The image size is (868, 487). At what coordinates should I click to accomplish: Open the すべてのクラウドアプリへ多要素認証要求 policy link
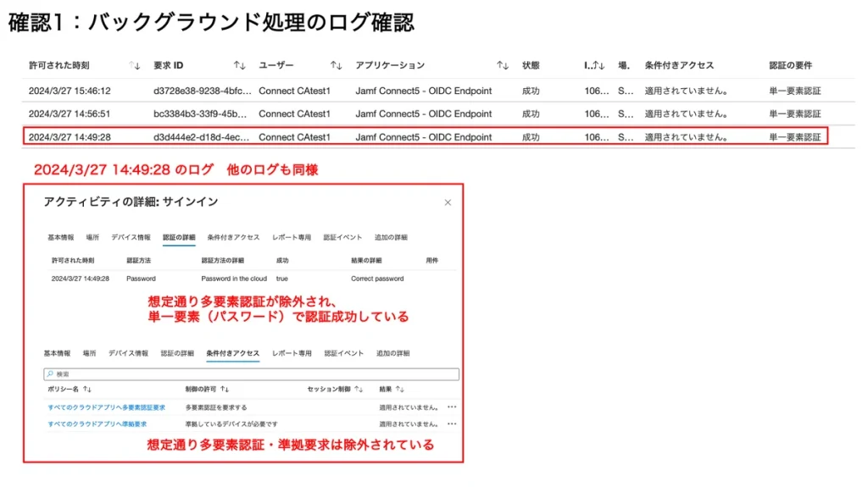point(106,407)
